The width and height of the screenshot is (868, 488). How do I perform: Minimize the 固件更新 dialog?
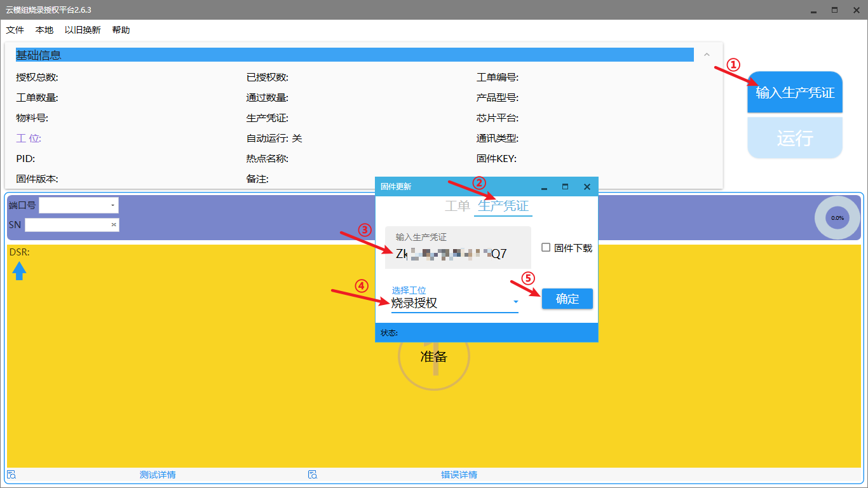(x=545, y=187)
